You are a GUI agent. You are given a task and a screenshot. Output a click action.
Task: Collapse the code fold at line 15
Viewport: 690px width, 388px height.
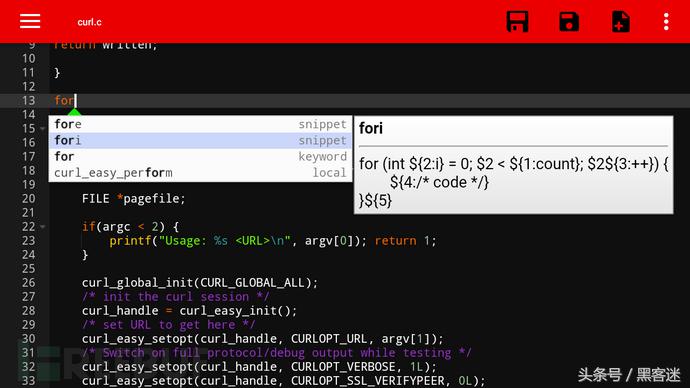pyautogui.click(x=43, y=128)
